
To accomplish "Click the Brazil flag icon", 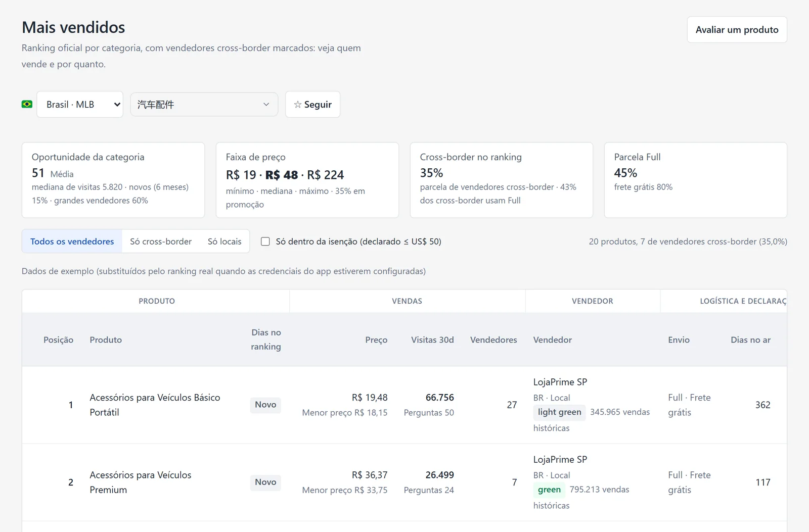I will coord(27,104).
